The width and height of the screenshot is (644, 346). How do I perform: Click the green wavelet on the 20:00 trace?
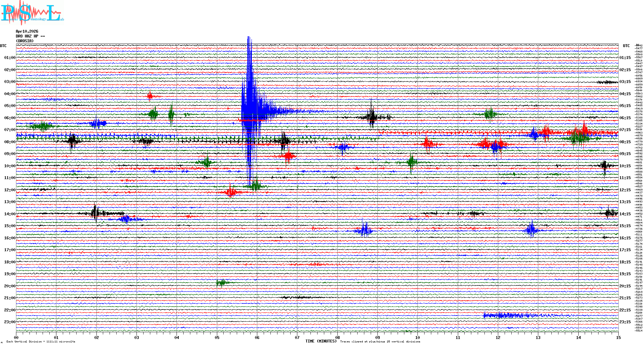coord(221,283)
